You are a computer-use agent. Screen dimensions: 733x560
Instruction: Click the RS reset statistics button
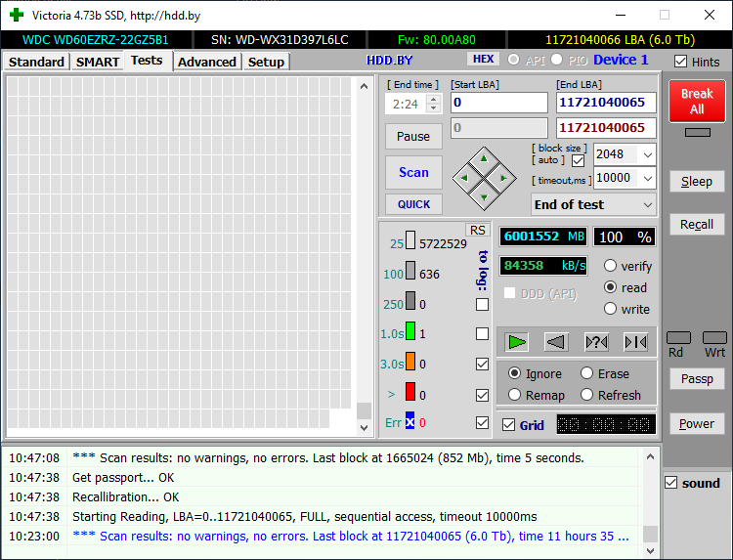click(477, 230)
